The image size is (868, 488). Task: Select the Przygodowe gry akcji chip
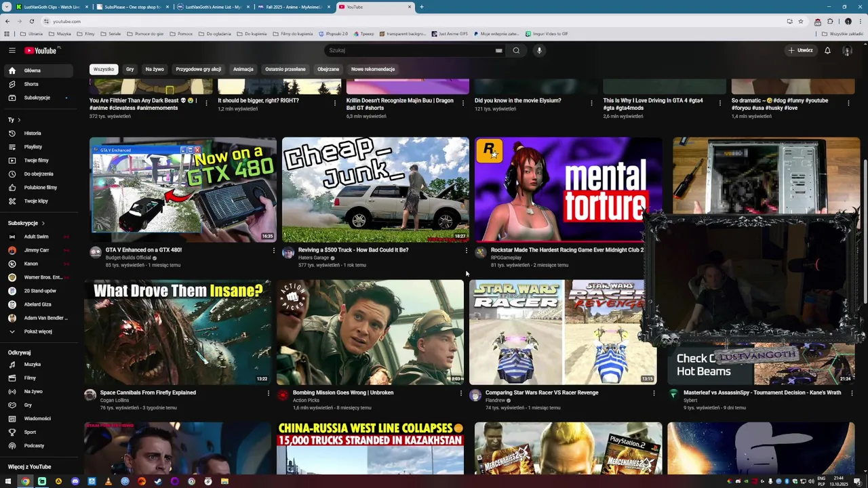click(x=199, y=69)
